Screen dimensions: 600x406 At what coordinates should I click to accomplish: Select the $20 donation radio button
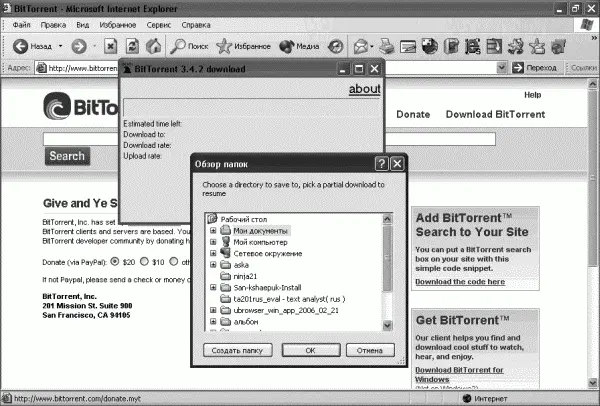click(x=115, y=261)
